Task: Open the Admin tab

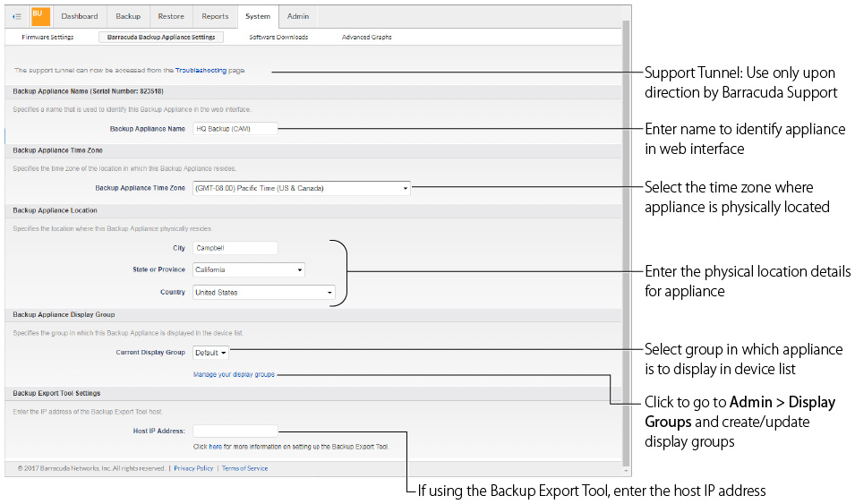Action: click(298, 16)
